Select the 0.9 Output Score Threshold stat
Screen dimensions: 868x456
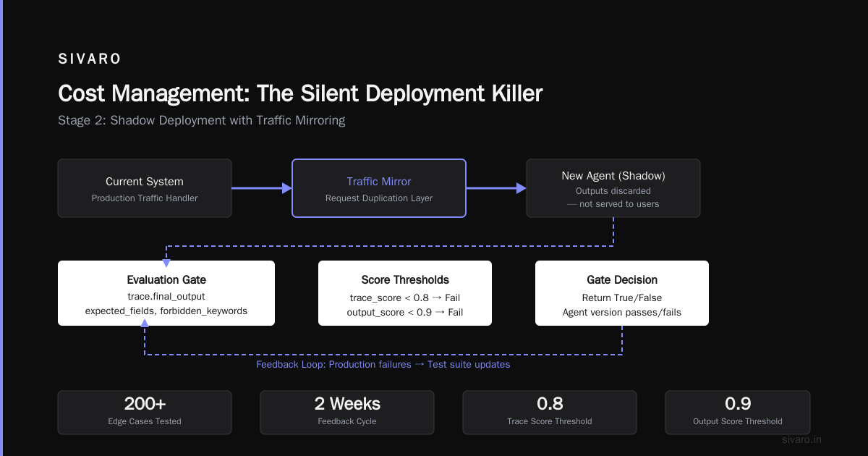pos(738,413)
